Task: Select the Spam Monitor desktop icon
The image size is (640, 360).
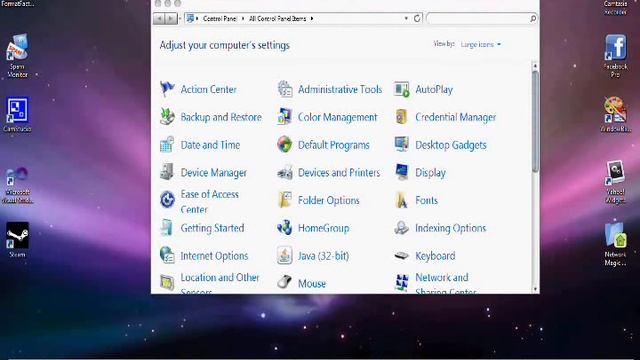Action: pyautogui.click(x=17, y=56)
